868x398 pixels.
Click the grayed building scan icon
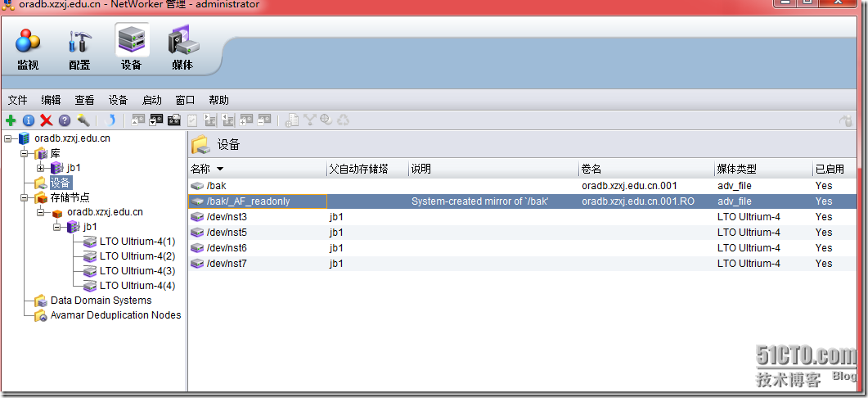[292, 120]
